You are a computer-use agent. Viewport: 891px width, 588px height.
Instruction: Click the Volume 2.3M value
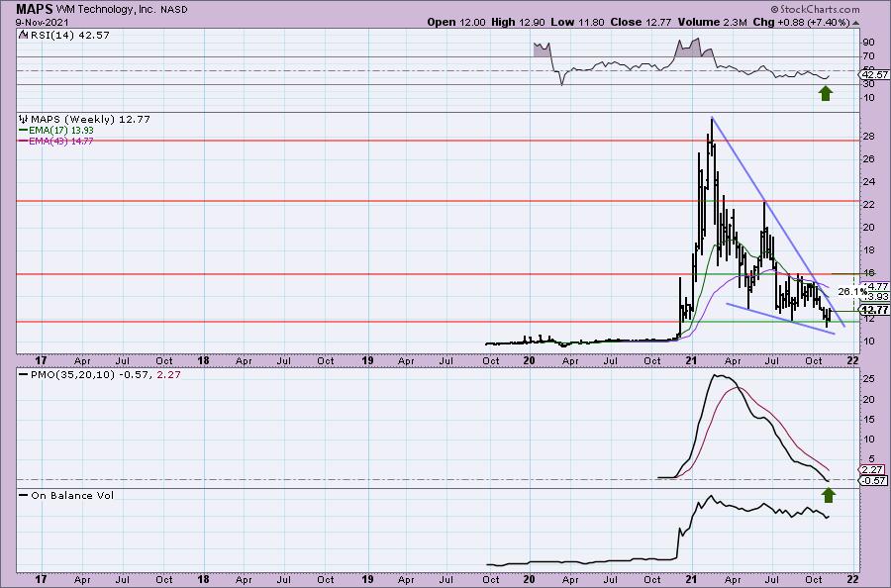pos(712,22)
